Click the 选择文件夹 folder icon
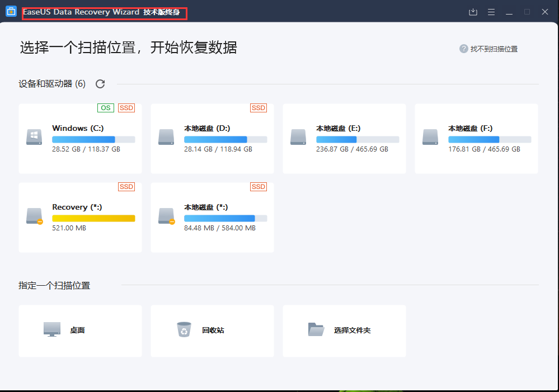 316,329
